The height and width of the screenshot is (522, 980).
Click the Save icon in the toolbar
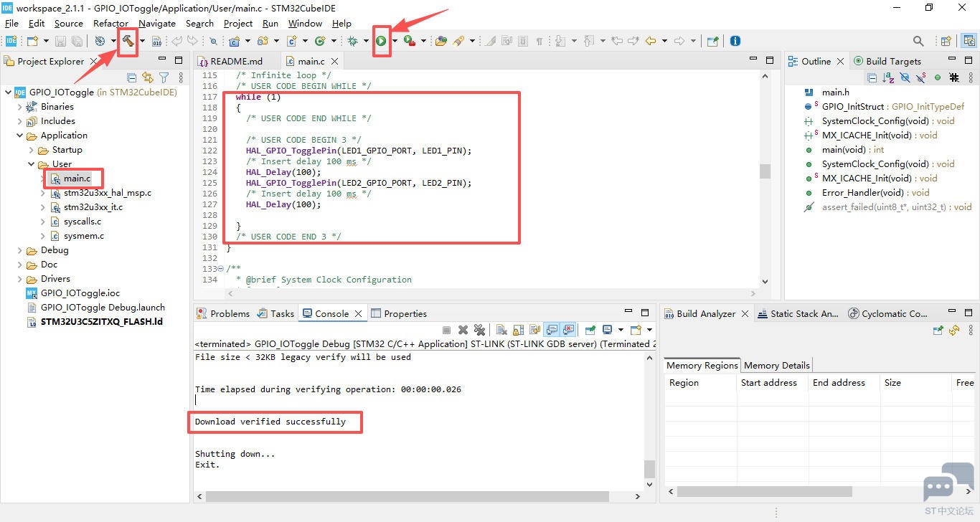[61, 41]
